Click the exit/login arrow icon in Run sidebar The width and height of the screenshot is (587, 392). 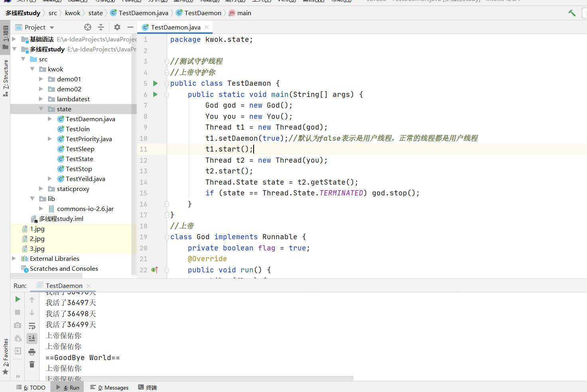18,351
